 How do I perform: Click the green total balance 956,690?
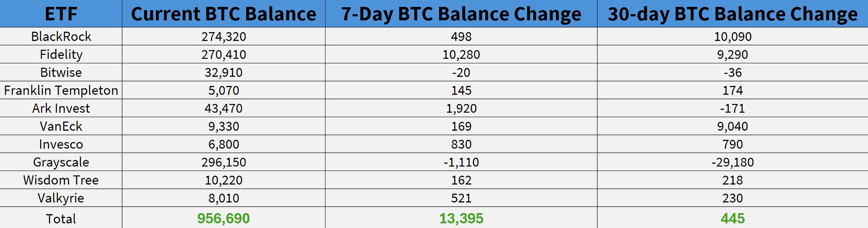point(223,218)
